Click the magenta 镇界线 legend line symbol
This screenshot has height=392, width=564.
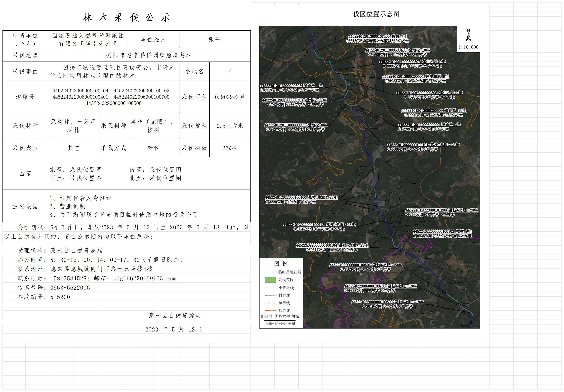[x=270, y=303]
